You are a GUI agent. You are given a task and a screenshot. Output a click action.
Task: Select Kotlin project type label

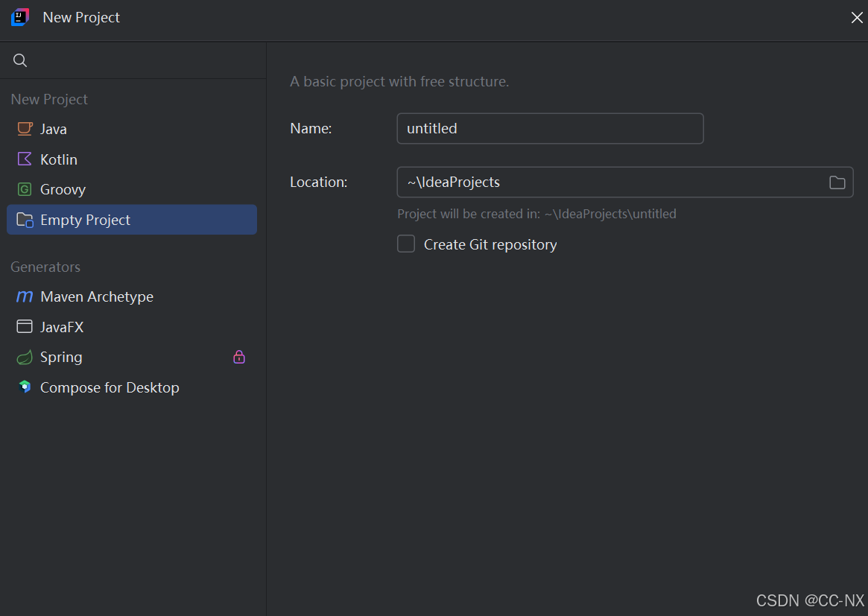pos(59,159)
